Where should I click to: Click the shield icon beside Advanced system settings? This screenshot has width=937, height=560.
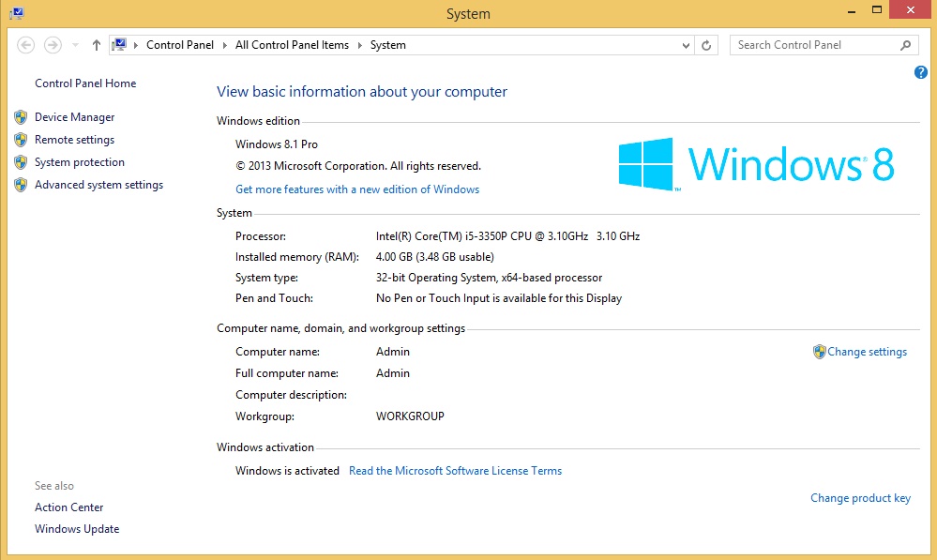21,185
